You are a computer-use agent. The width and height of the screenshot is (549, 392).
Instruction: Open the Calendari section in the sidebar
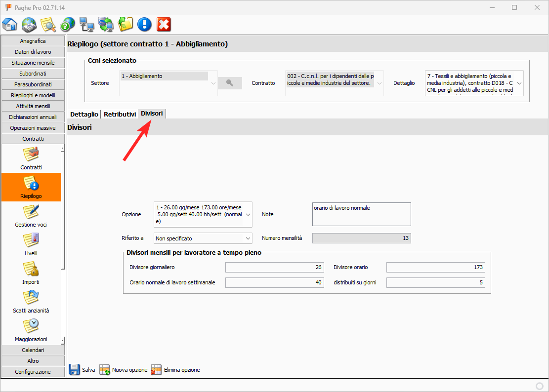(x=33, y=350)
